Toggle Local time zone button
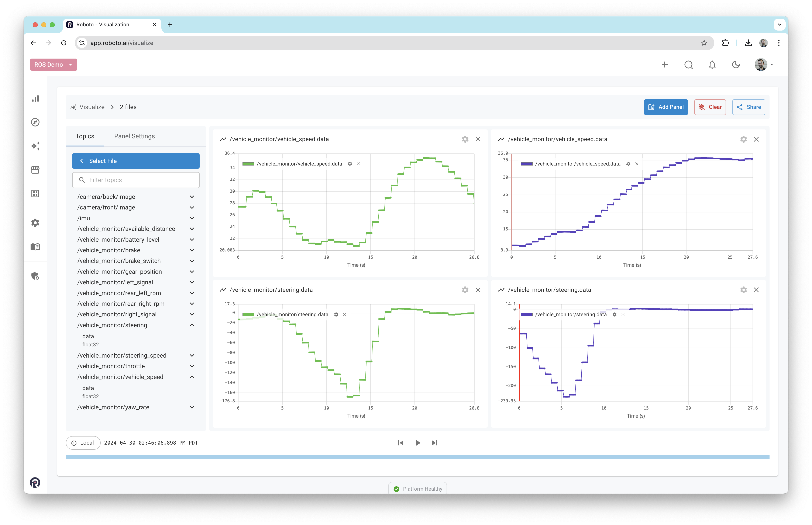Image resolution: width=812 pixels, height=525 pixels. click(83, 443)
